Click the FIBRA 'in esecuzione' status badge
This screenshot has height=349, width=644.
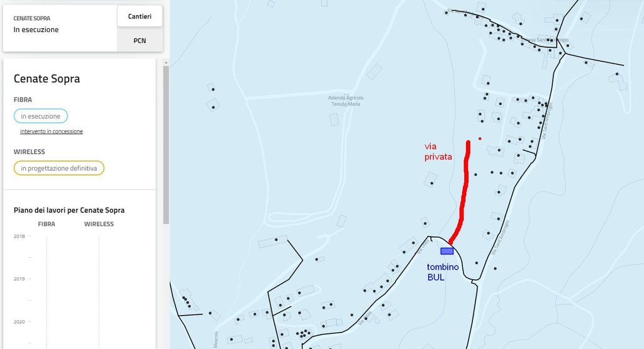click(x=41, y=116)
